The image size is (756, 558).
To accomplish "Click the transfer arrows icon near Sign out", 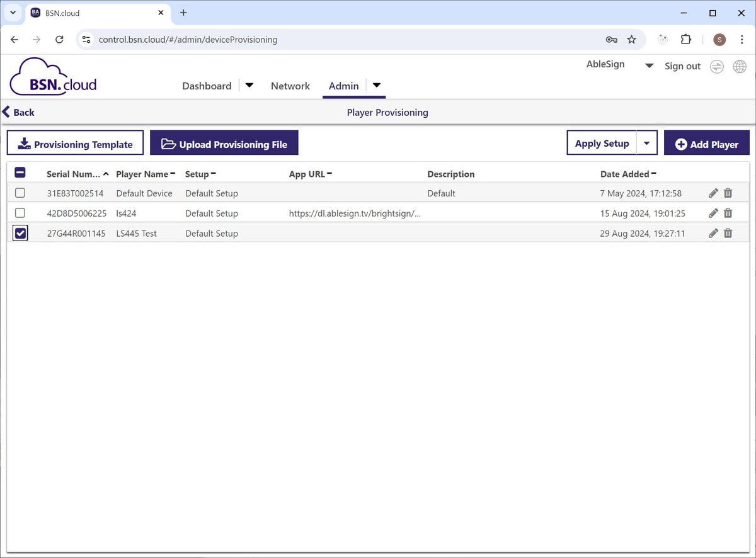I will coord(717,66).
